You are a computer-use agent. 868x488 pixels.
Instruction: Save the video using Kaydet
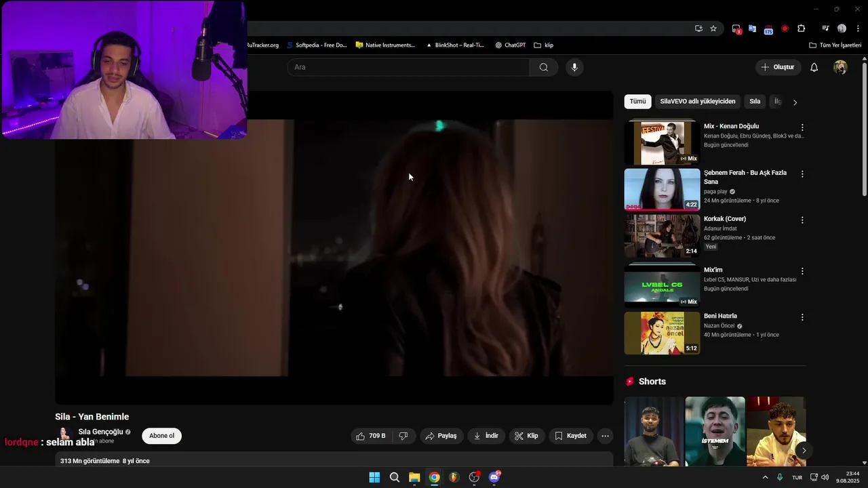[x=571, y=436]
